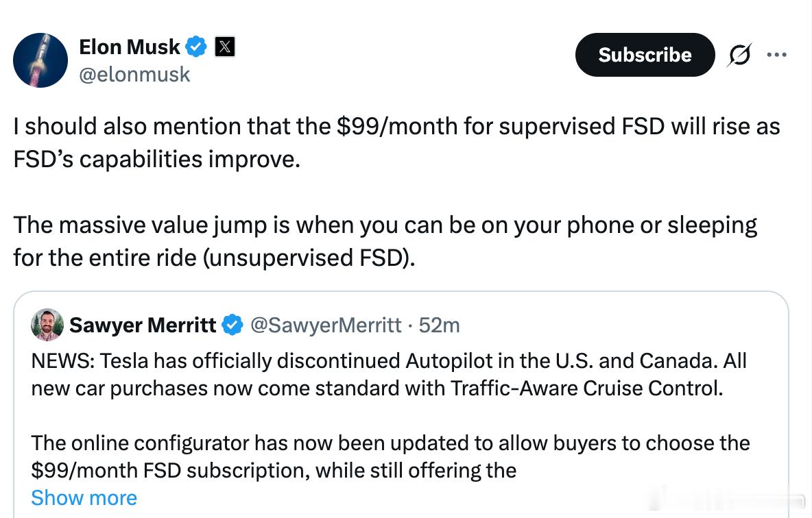Screen dimensions: 812x518
Task: Open the @elonmusk handle link
Action: pos(134,73)
